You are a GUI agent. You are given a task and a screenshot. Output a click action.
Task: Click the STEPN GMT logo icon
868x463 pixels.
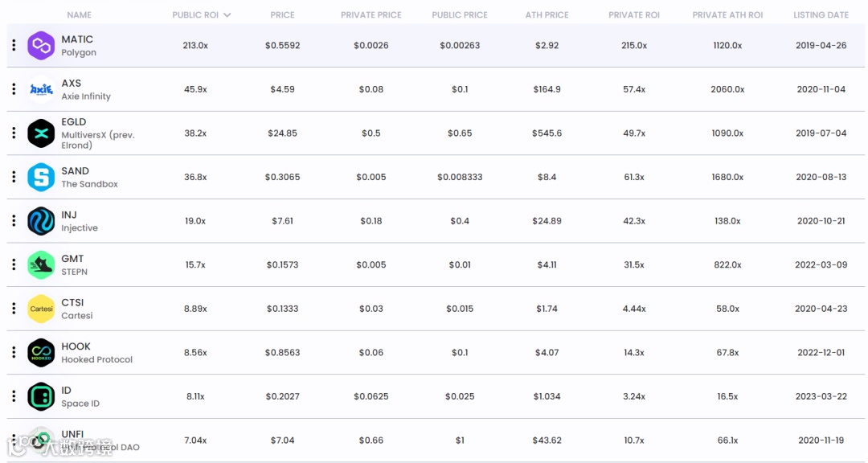41,264
